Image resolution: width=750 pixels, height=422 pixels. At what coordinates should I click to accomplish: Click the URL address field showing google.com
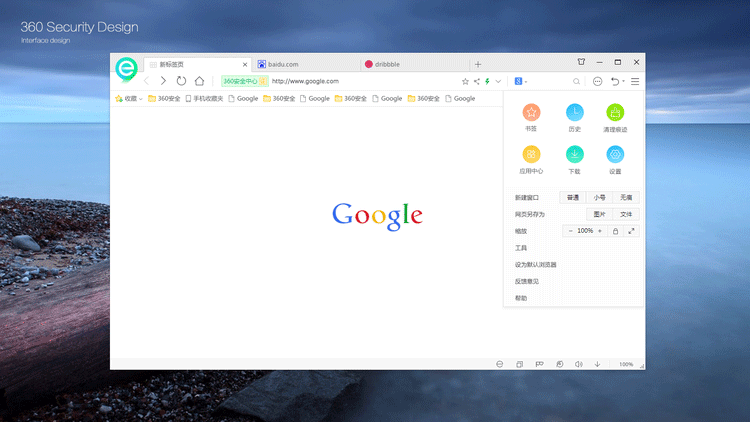pos(360,81)
